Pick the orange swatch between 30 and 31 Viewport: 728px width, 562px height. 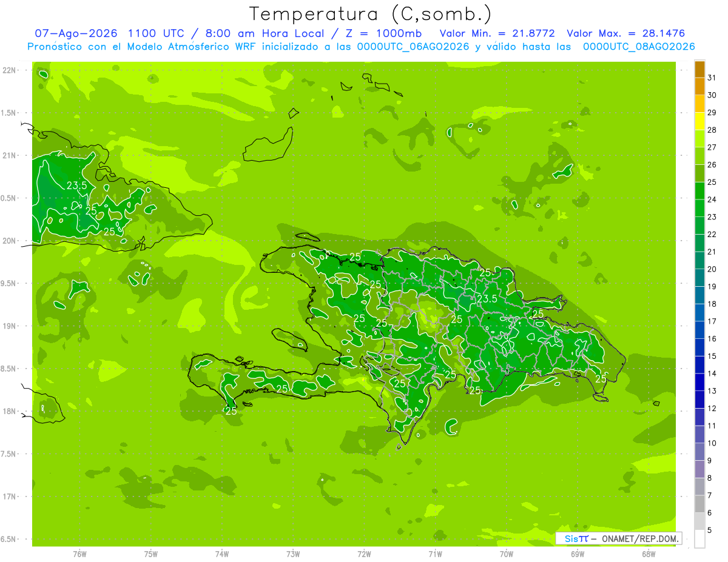(699, 87)
